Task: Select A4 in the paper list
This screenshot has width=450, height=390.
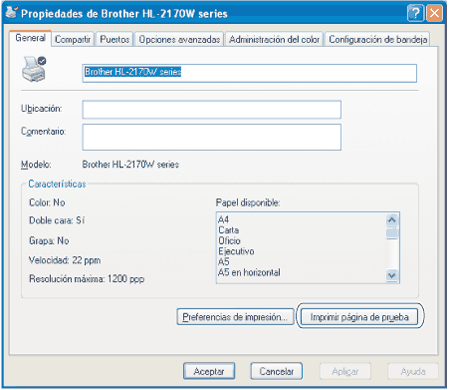Action: [223, 220]
